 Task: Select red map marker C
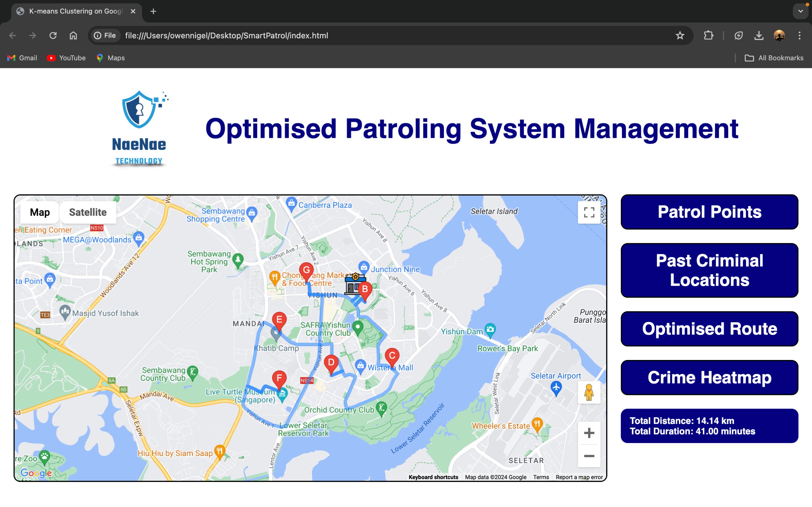[392, 356]
